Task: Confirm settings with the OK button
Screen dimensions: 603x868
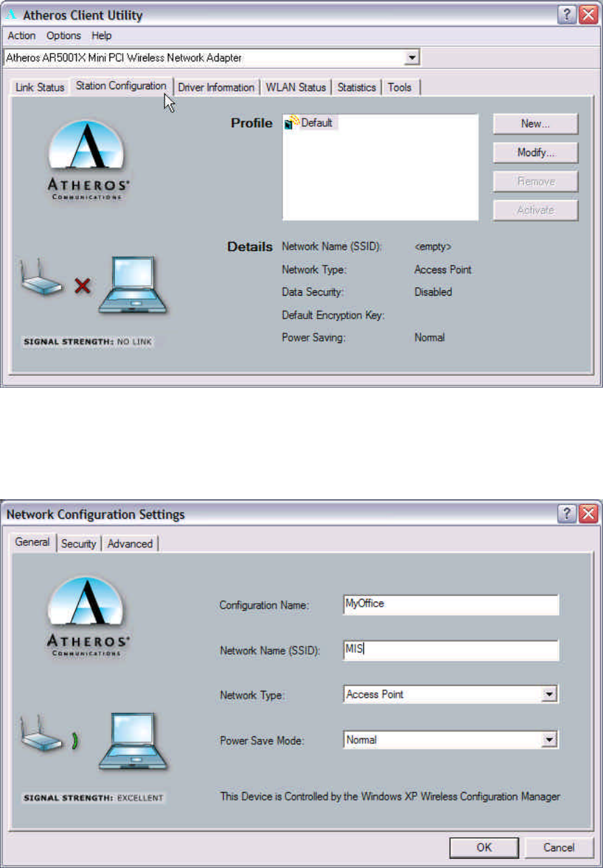Action: (x=484, y=848)
